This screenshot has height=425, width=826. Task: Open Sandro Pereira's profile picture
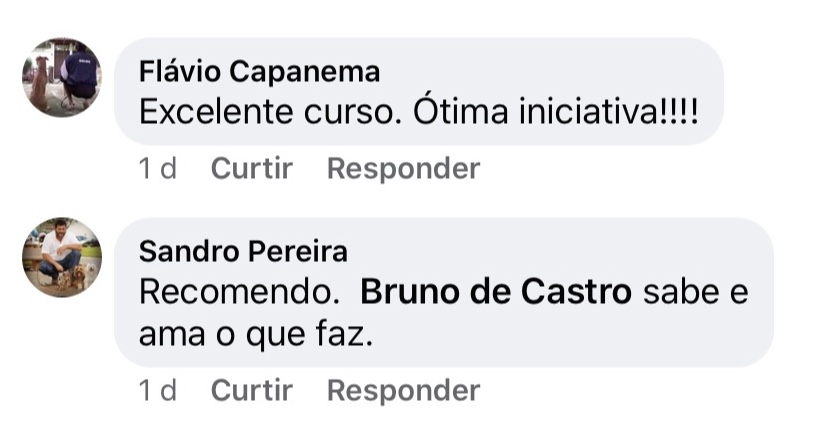coord(62,257)
